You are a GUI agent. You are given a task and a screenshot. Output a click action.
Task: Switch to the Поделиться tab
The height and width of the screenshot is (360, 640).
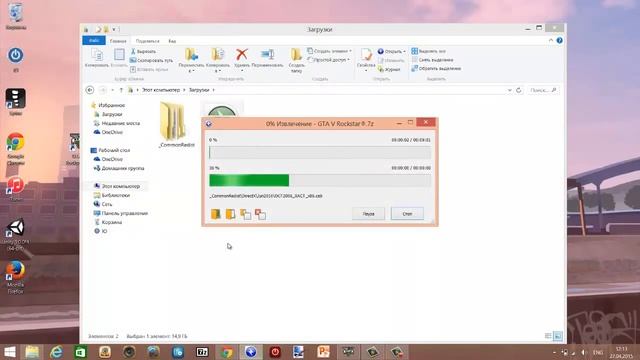point(147,41)
